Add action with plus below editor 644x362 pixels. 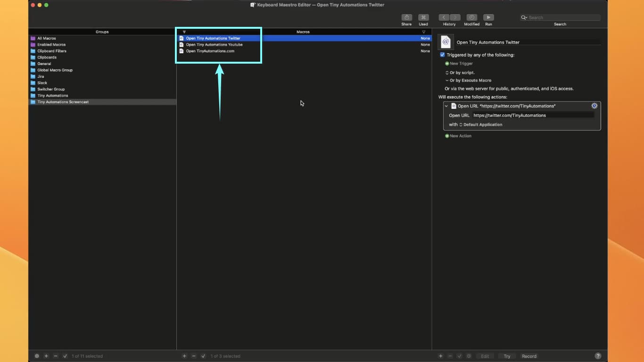[x=441, y=356]
